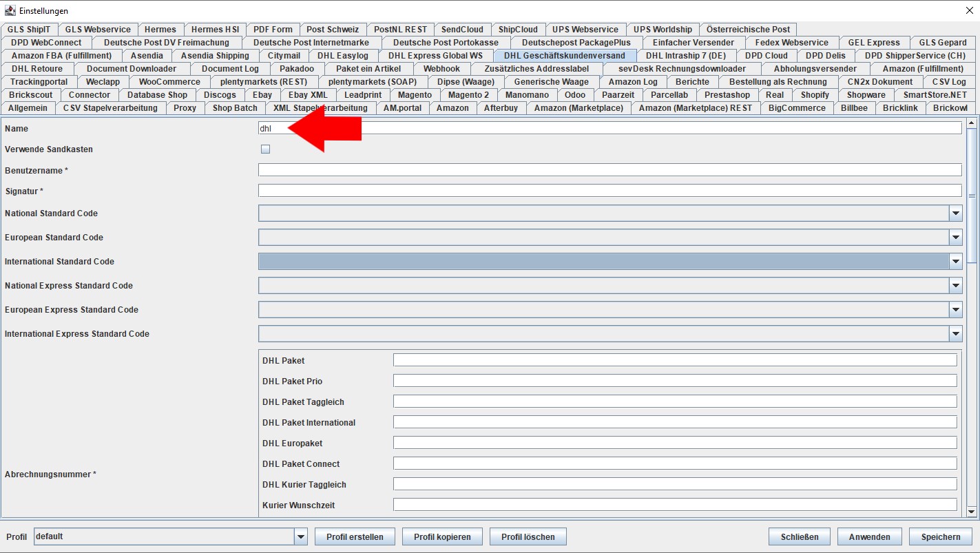
Task: Select the Amazon (Marketplace) REST tab
Action: coord(696,108)
